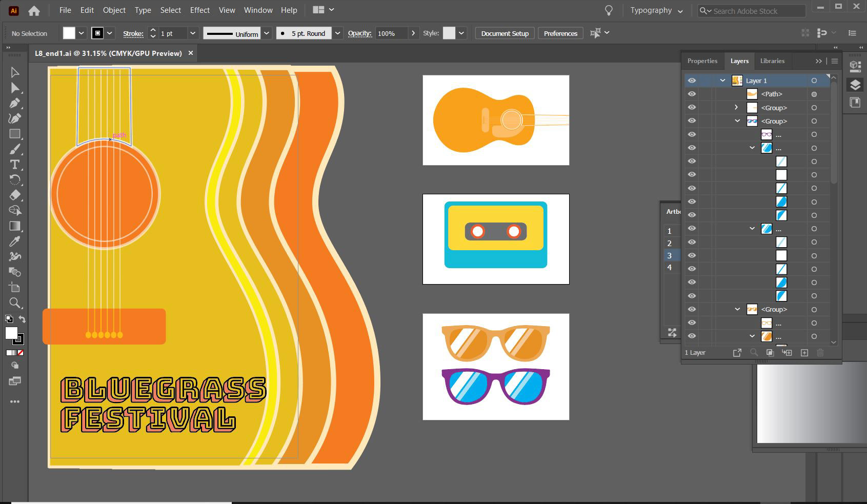This screenshot has width=867, height=504.
Task: Select the Type tool in toolbar
Action: point(15,165)
